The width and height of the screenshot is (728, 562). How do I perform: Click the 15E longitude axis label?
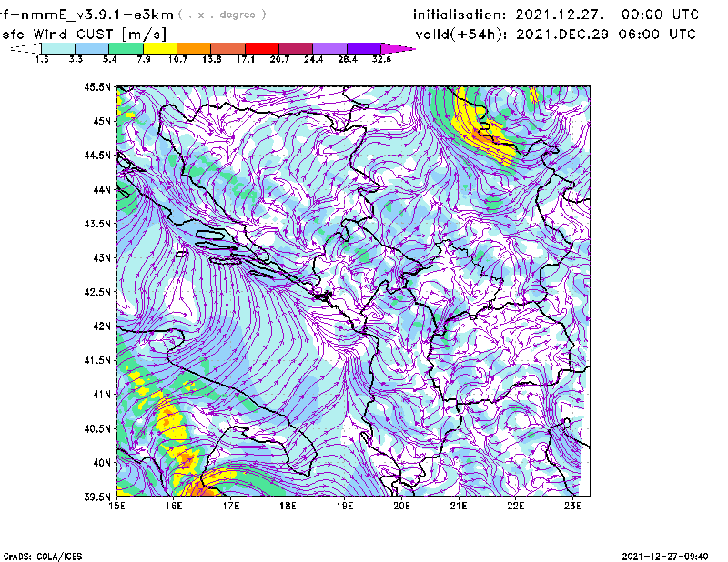point(116,506)
